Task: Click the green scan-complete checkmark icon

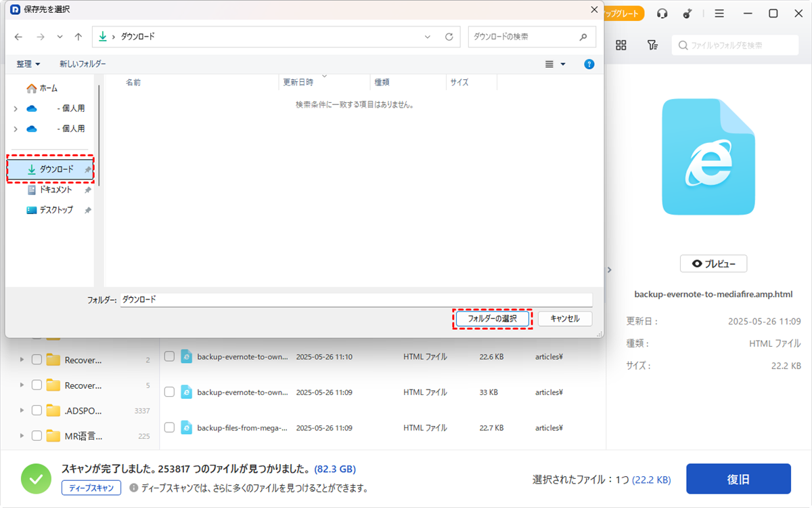Action: pos(36,479)
